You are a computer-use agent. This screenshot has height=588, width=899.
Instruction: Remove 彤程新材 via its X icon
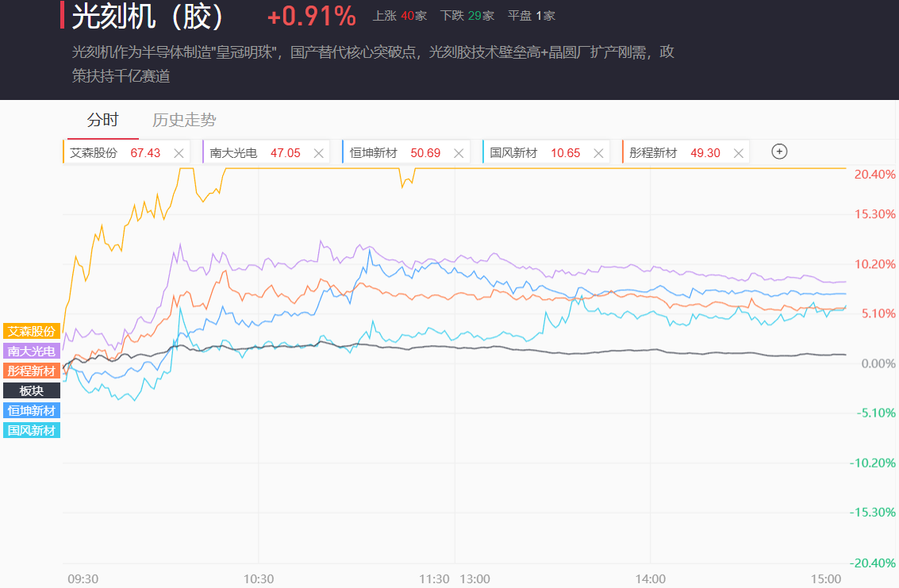pos(738,153)
